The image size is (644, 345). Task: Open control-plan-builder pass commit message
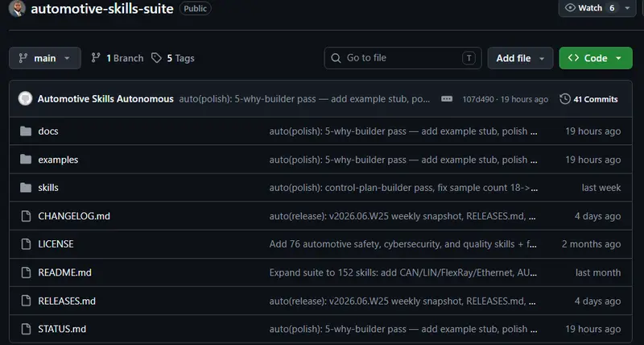click(403, 188)
